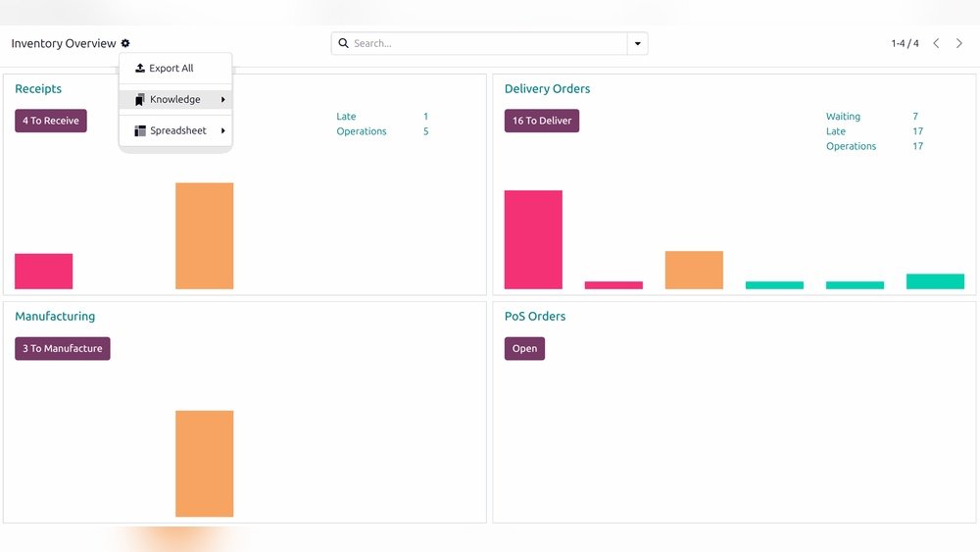
Task: Click the gear icon beside Inventory Overview
Action: (x=125, y=43)
